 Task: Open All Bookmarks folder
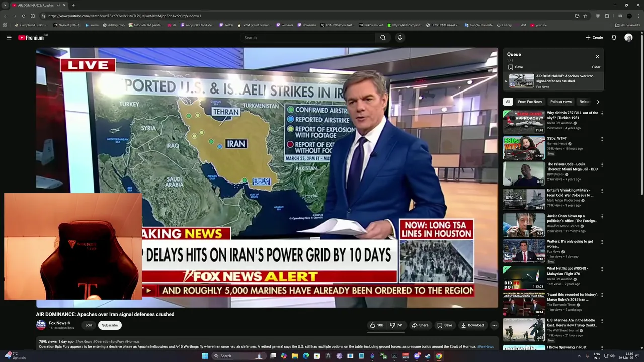point(627,25)
